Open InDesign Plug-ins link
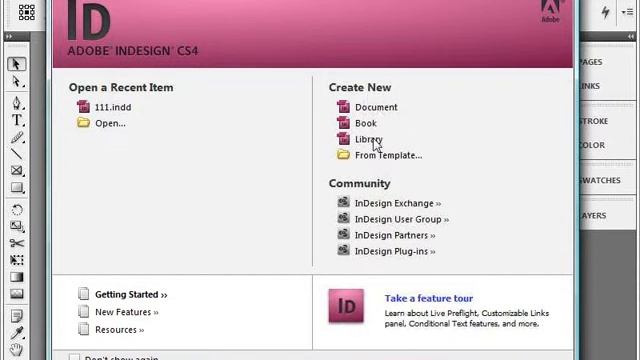This screenshot has width=640, height=360. tap(395, 251)
